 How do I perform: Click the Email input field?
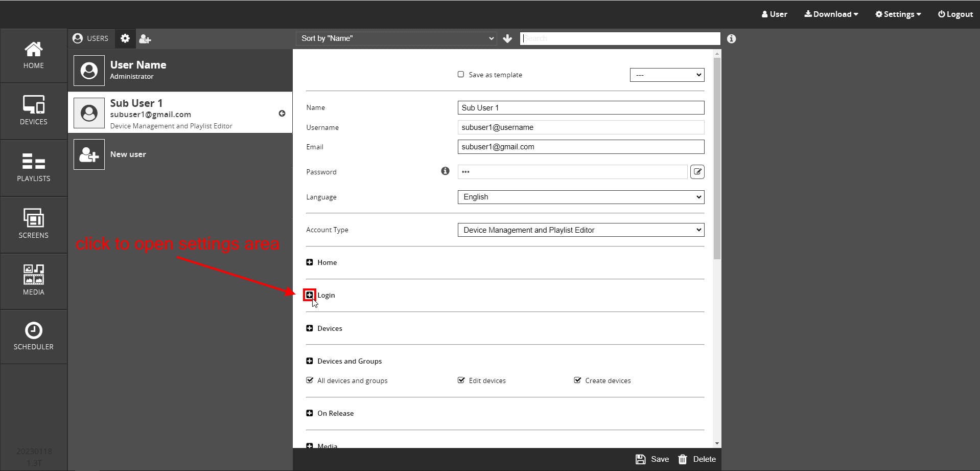pyautogui.click(x=581, y=147)
